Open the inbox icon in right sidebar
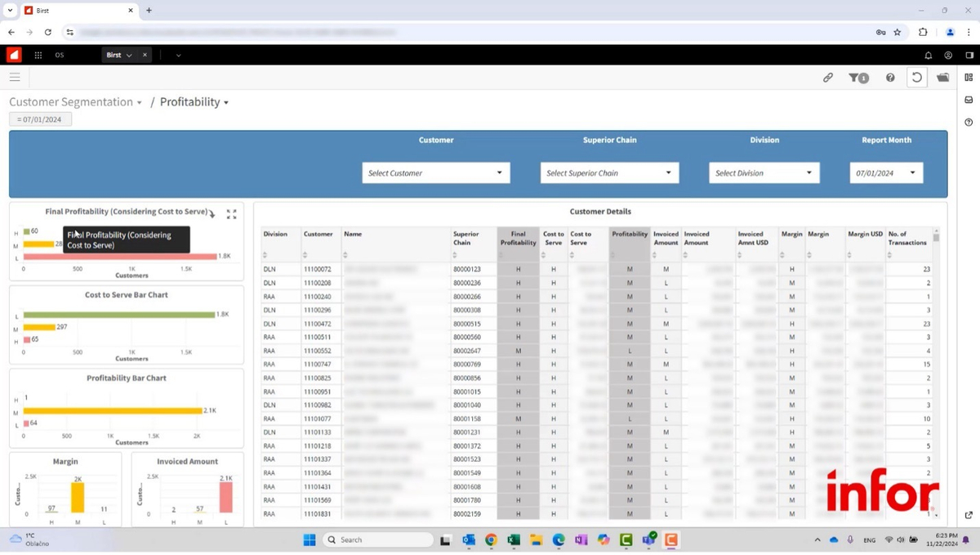This screenshot has width=980, height=555. [969, 100]
